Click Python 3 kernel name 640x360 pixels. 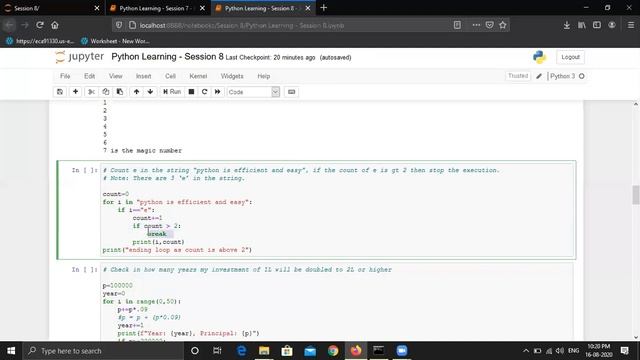click(x=562, y=76)
